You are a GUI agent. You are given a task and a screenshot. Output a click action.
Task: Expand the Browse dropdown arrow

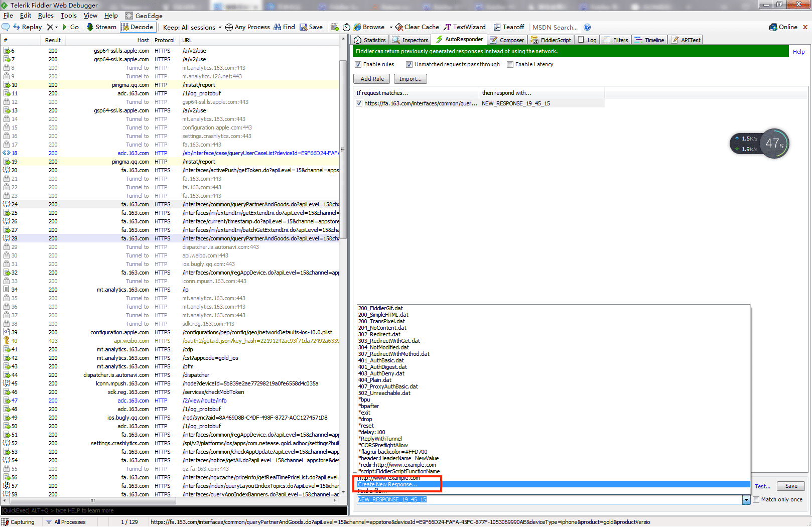point(390,27)
